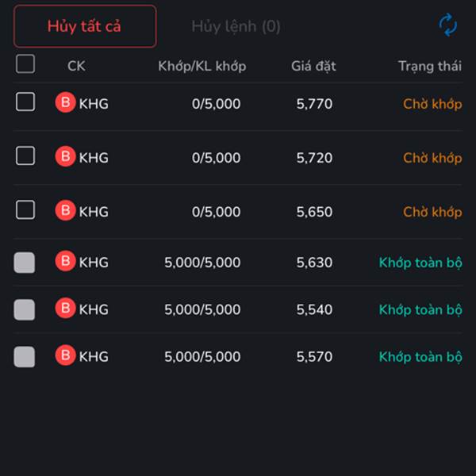
Task: Toggle the select-all checkbox in the header
Action: pyautogui.click(x=25, y=64)
